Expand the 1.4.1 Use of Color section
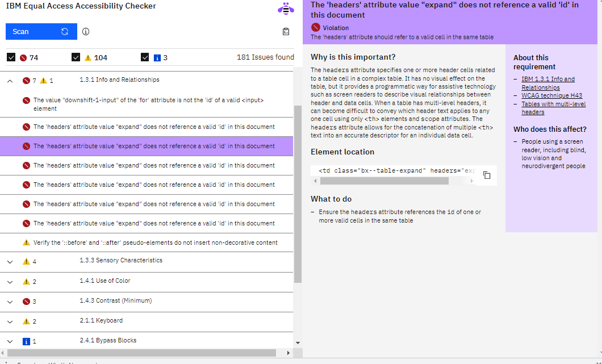 pos(10,282)
